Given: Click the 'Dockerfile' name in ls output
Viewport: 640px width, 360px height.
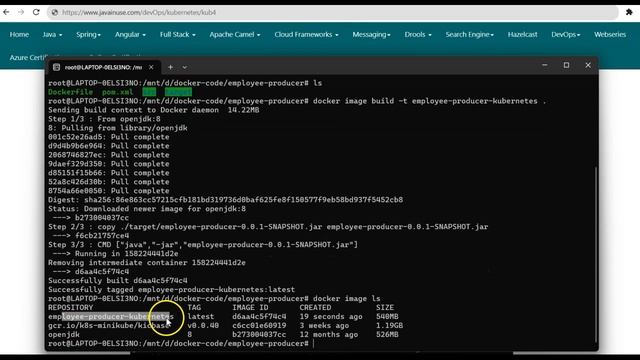Looking at the screenshot, I should tap(70, 92).
